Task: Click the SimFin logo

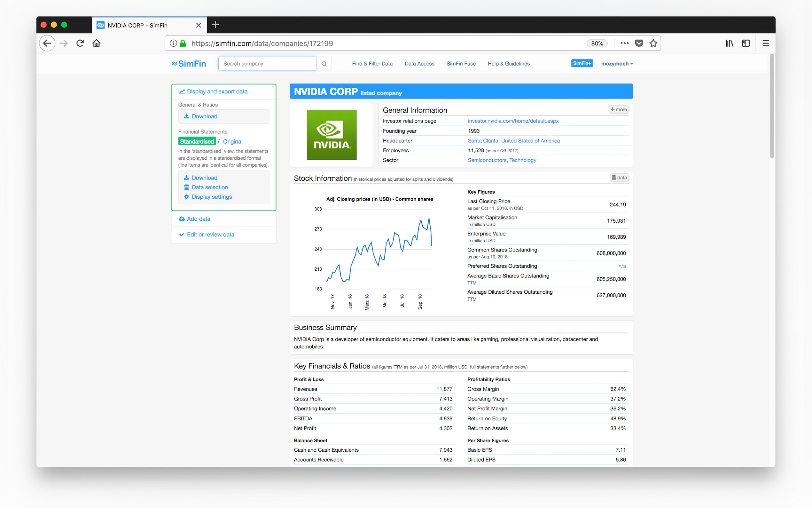Action: pos(189,64)
